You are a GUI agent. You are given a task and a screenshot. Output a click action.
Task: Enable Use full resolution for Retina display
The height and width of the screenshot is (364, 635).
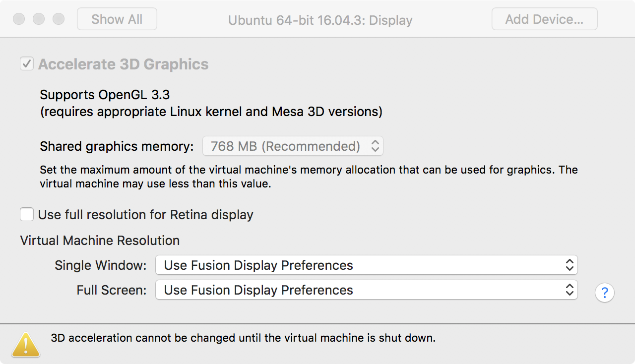(27, 215)
